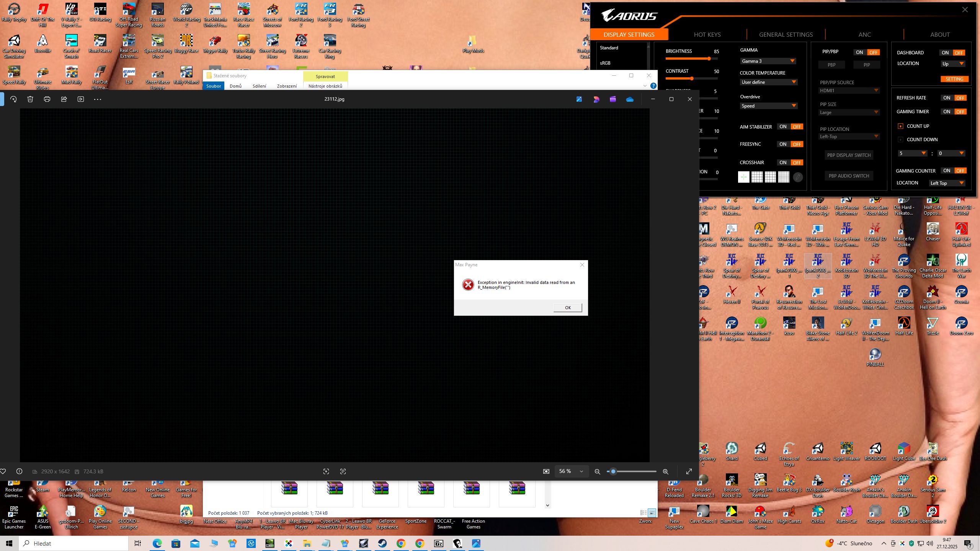Viewport: 980px width, 551px height.
Task: Click the delete trash icon in Photos
Action: pos(30,99)
